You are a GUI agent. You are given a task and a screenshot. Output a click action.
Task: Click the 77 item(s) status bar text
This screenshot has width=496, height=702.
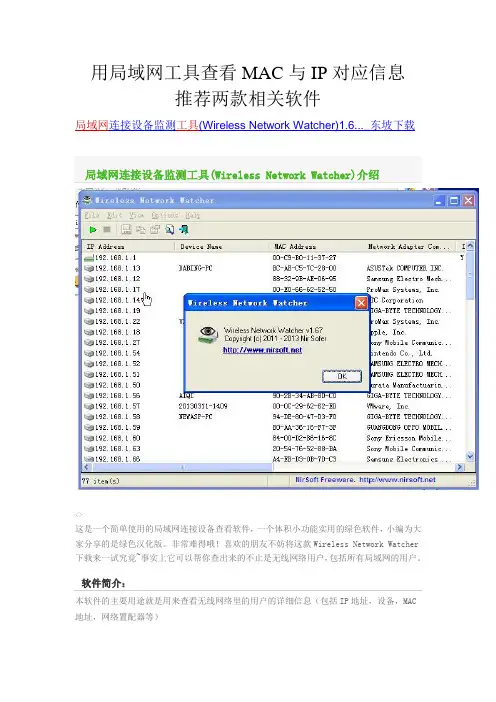(x=101, y=481)
